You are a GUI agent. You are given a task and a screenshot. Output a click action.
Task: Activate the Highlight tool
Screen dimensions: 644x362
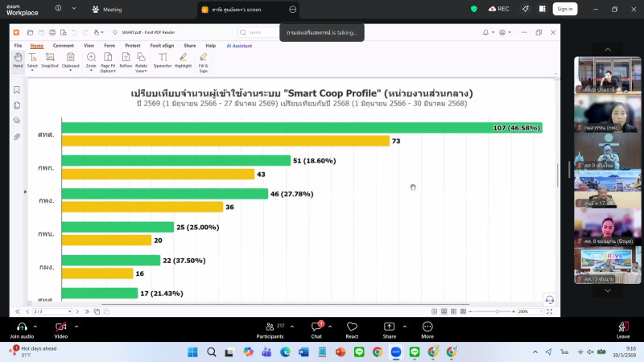[183, 60]
